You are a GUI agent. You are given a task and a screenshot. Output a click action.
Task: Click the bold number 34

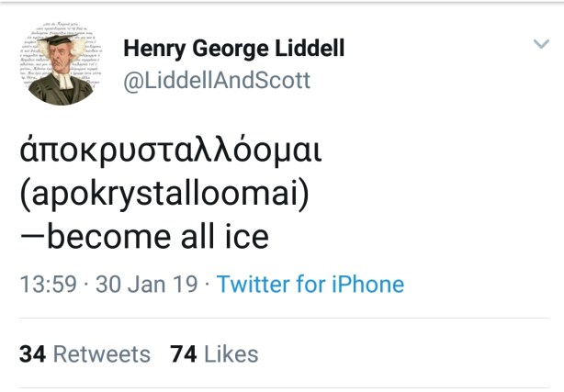point(32,354)
